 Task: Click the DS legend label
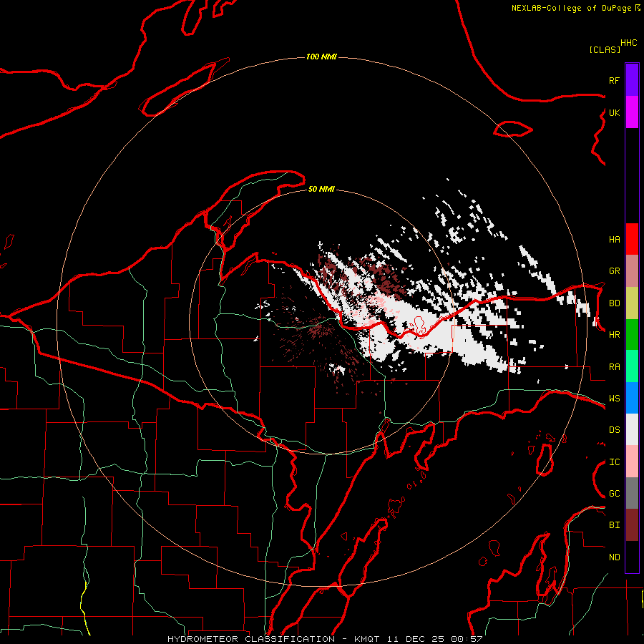tap(614, 430)
